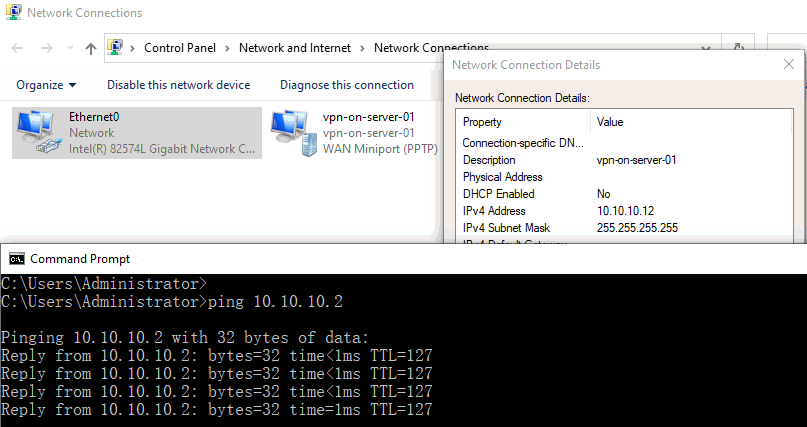The width and height of the screenshot is (807, 427).
Task: Expand the chevron after Control Panel
Action: (x=229, y=48)
